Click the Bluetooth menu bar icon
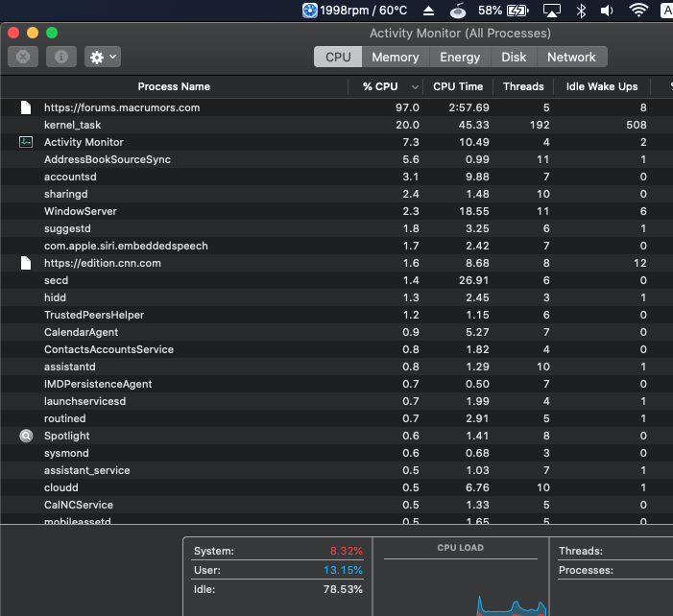Image resolution: width=673 pixels, height=616 pixels. 581,11
